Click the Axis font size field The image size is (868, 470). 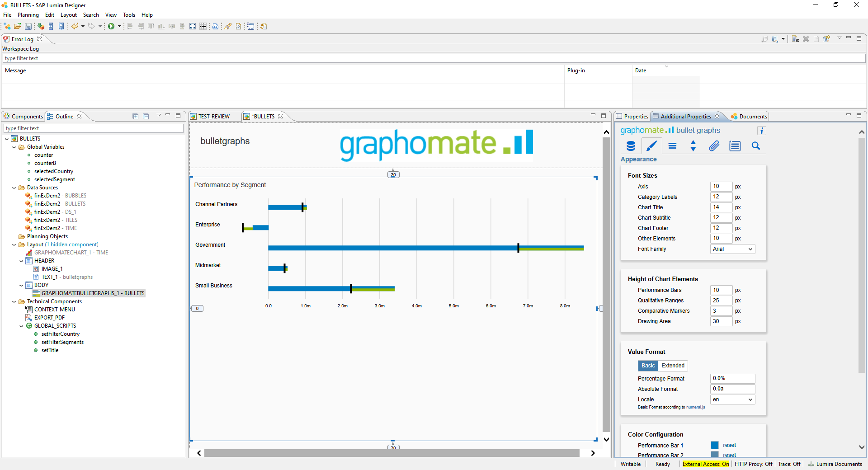pos(721,187)
